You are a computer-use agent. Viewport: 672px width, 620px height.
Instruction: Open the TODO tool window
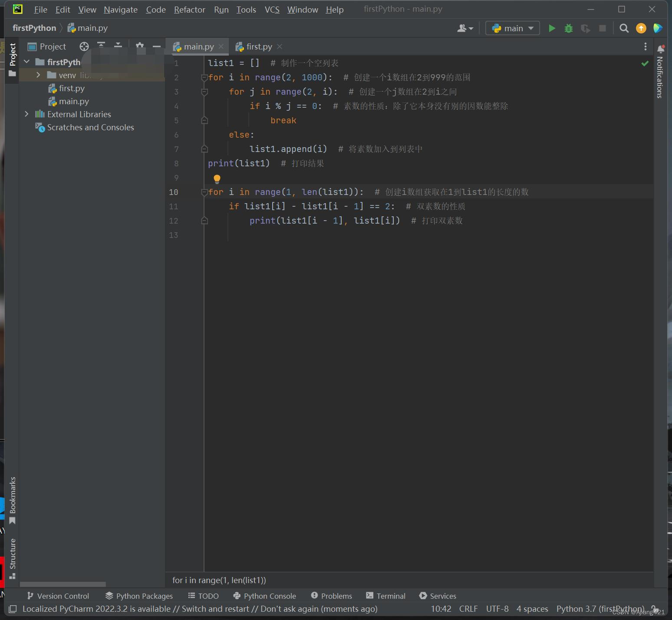[203, 596]
